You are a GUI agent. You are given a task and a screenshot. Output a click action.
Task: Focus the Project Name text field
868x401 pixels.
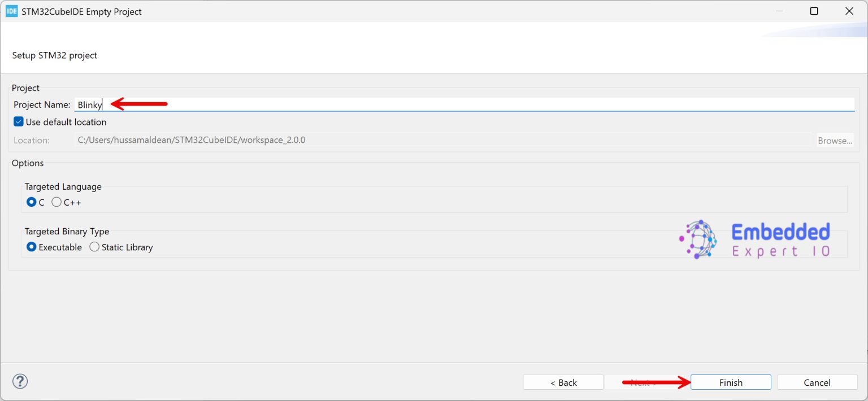(463, 104)
